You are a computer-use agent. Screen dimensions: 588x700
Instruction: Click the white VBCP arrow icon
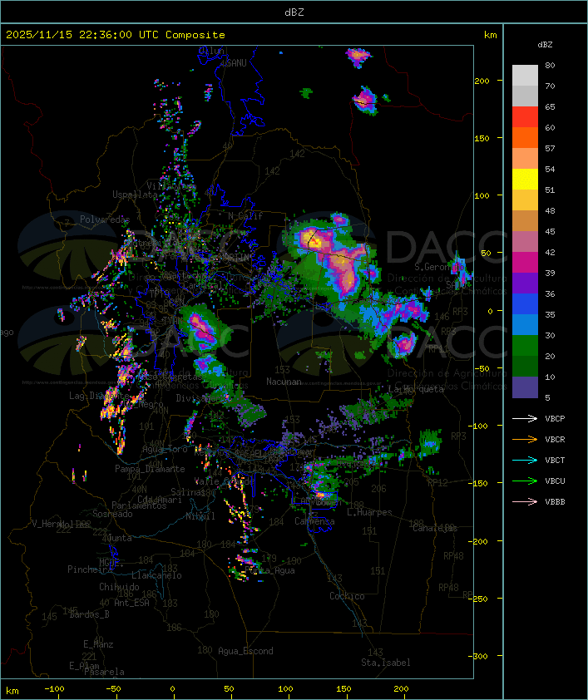(525, 418)
